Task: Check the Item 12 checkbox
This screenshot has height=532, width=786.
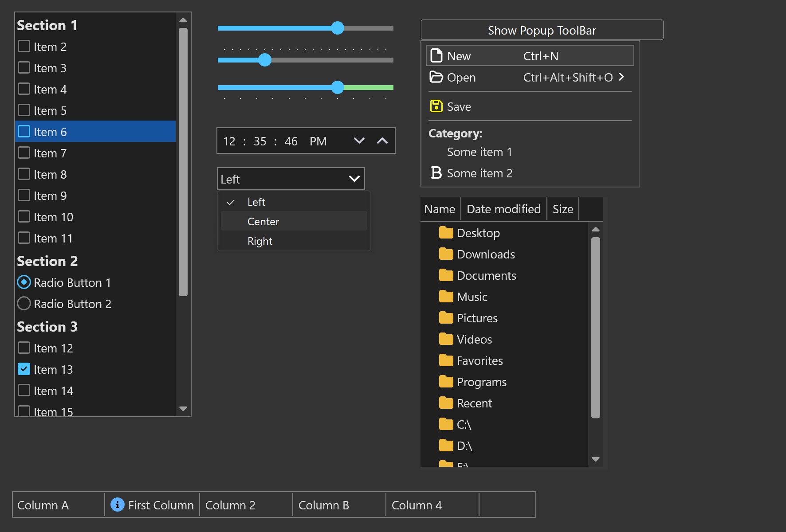Action: click(24, 348)
